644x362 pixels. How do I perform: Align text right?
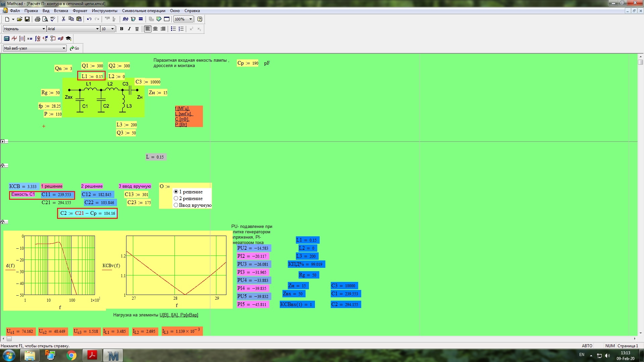tap(163, 29)
